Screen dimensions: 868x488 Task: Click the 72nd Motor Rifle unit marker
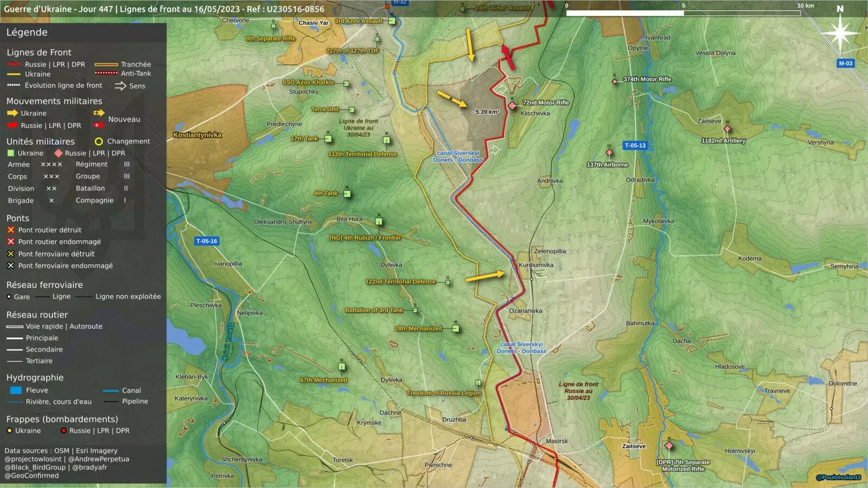[x=512, y=105]
